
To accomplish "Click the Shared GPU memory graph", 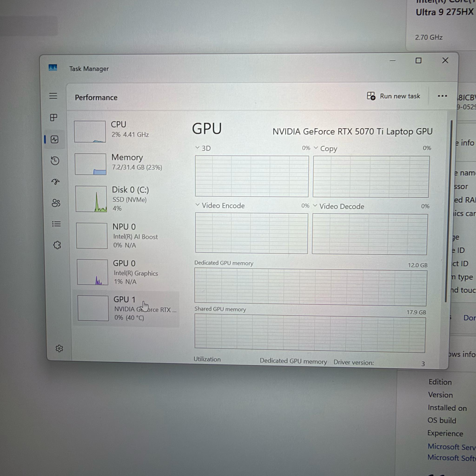I will (x=310, y=333).
